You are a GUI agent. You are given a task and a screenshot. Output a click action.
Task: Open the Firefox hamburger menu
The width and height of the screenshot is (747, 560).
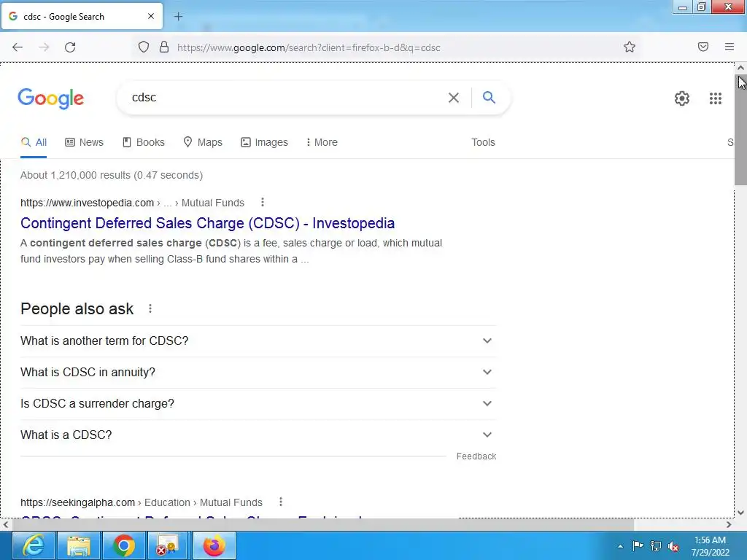click(x=729, y=47)
